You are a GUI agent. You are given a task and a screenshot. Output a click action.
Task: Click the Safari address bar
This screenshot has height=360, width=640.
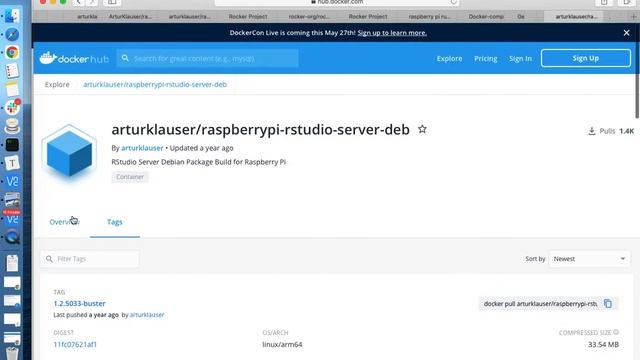tap(337, 2)
